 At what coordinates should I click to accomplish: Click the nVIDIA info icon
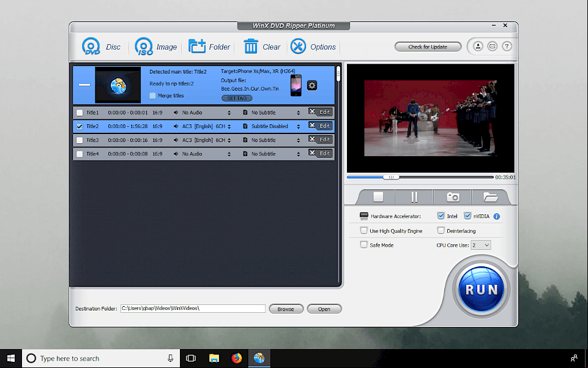click(x=496, y=216)
